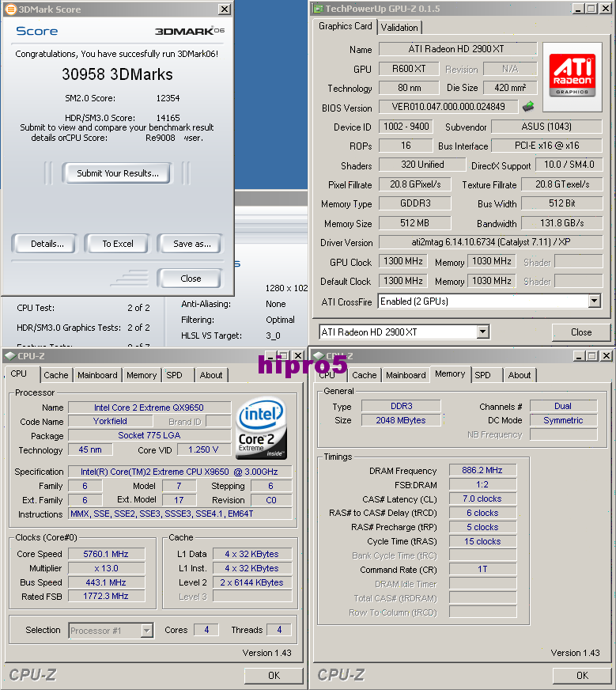The height and width of the screenshot is (690, 616).
Task: Click Submit Your Results button
Action: [x=117, y=173]
